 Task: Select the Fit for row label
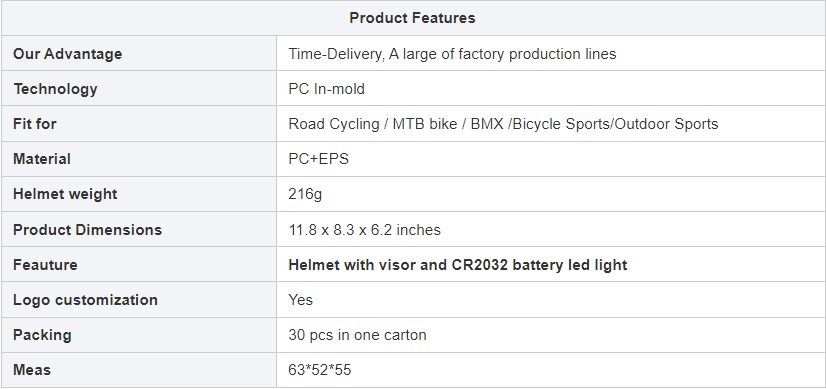coord(35,124)
